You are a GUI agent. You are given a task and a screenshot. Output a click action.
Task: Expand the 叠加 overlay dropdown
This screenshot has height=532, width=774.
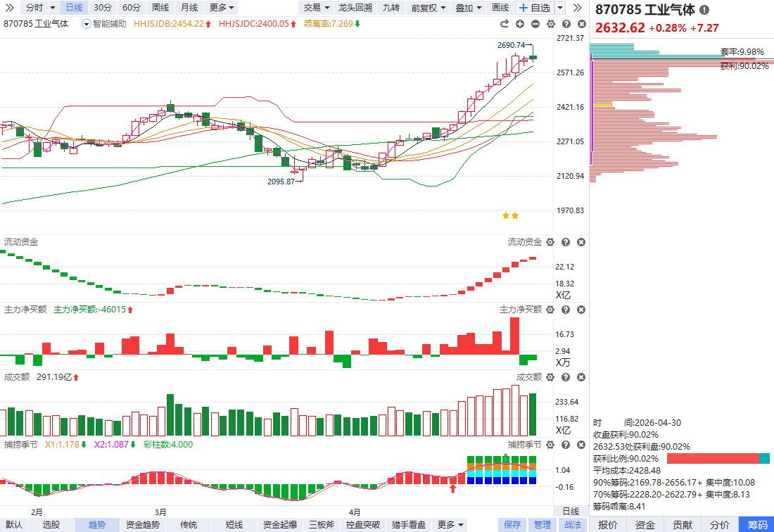pos(469,8)
